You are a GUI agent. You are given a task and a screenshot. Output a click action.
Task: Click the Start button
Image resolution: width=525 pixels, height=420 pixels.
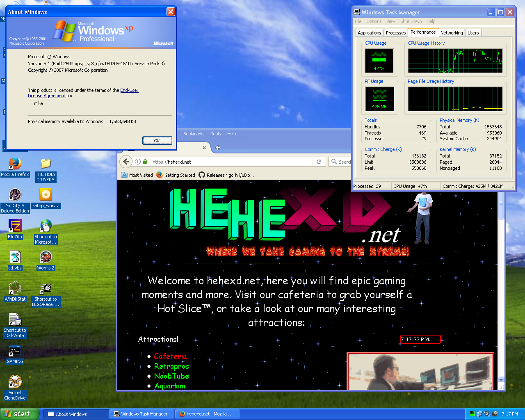pos(20,414)
